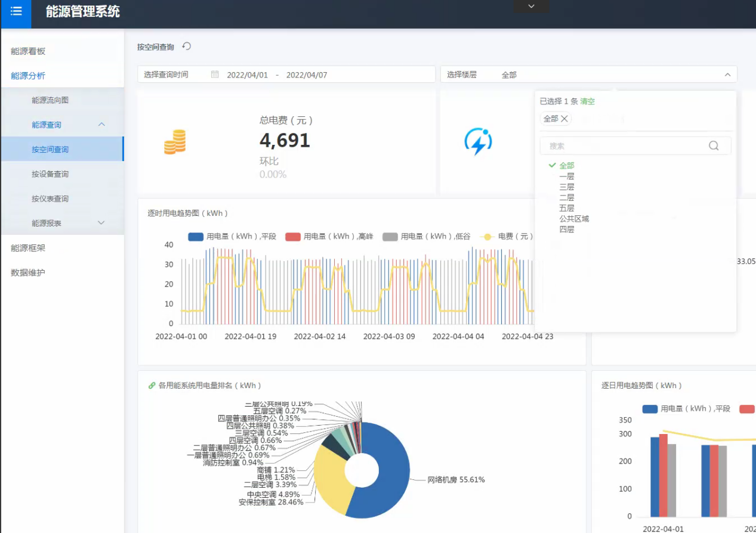The image size is (756, 533).
Task: Expand the 能源报表 submenu
Action: point(101,223)
